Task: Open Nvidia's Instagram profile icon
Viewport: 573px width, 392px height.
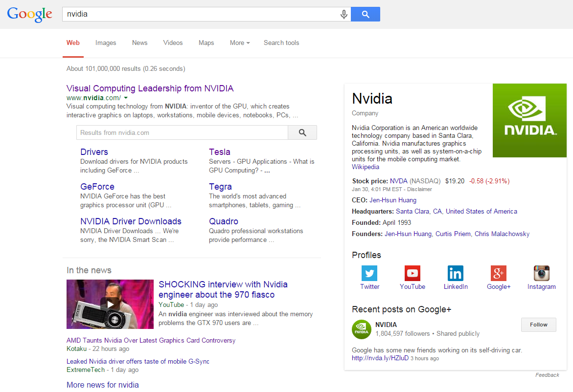Action: pyautogui.click(x=541, y=273)
